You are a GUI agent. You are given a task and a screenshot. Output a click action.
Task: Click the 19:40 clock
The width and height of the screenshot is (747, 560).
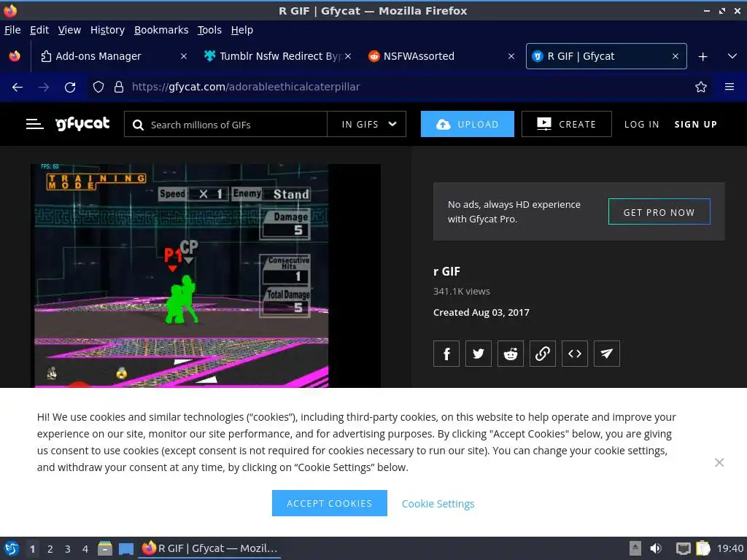click(x=729, y=548)
